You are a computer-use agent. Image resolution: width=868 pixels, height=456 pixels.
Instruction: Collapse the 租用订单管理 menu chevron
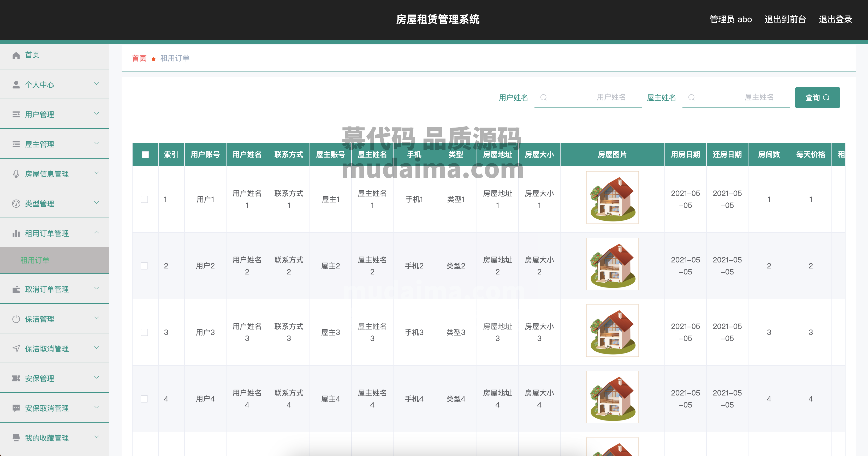pyautogui.click(x=97, y=232)
